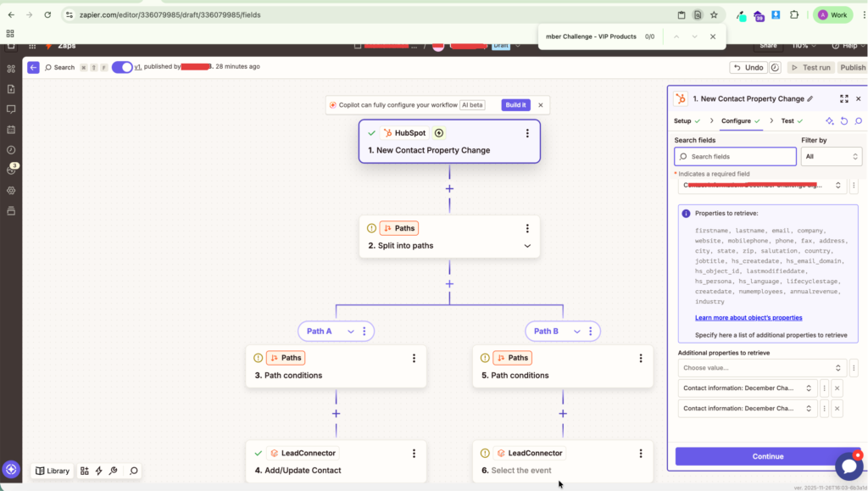Click the pencil to rename New Contact Property Change
The image size is (868, 491).
[810, 98]
